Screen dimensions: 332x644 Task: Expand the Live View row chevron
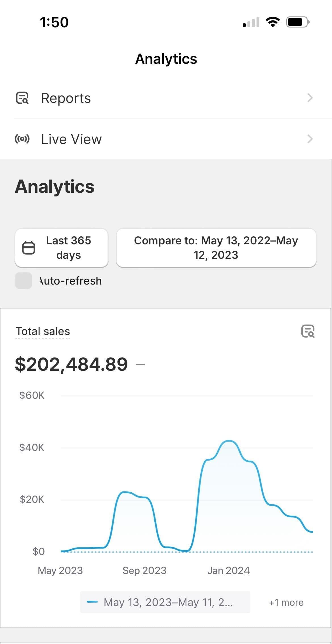click(310, 139)
